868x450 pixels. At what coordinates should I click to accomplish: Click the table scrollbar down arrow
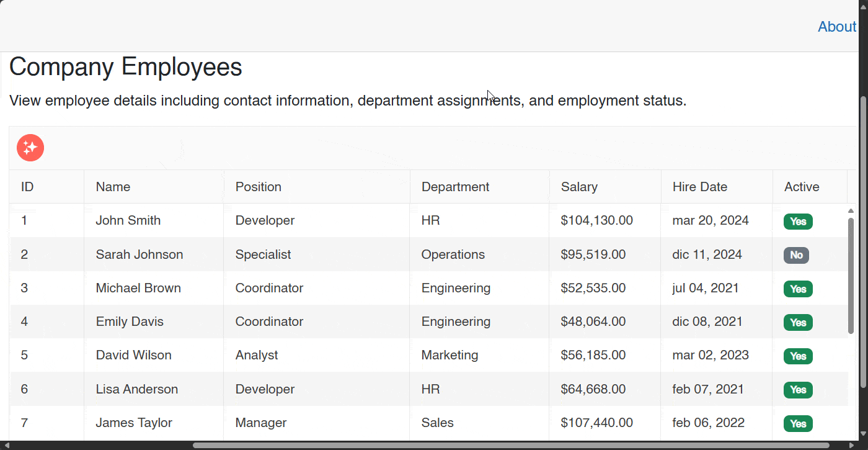[x=851, y=433]
